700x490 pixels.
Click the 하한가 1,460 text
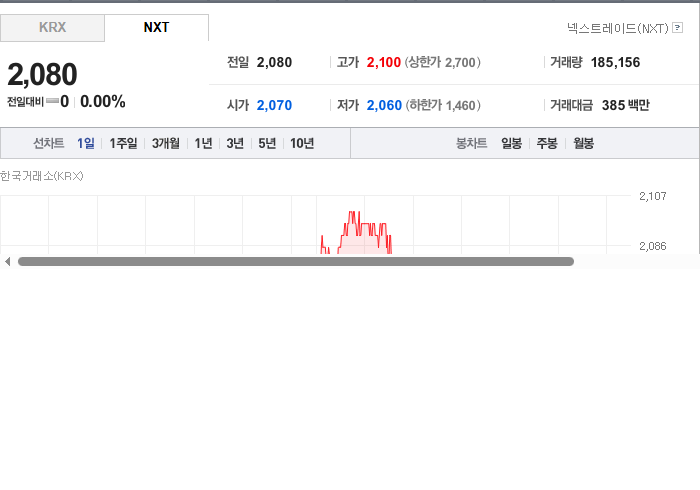442,105
